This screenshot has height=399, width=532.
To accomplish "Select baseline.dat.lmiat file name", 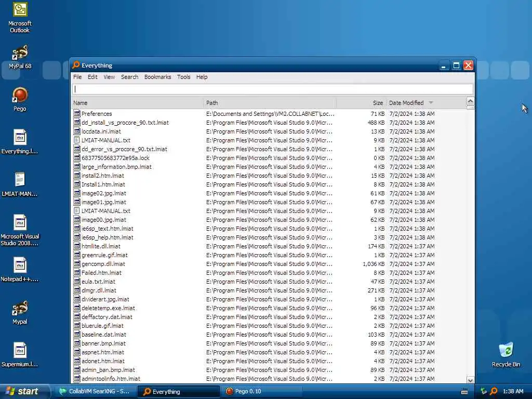I will (103, 334).
